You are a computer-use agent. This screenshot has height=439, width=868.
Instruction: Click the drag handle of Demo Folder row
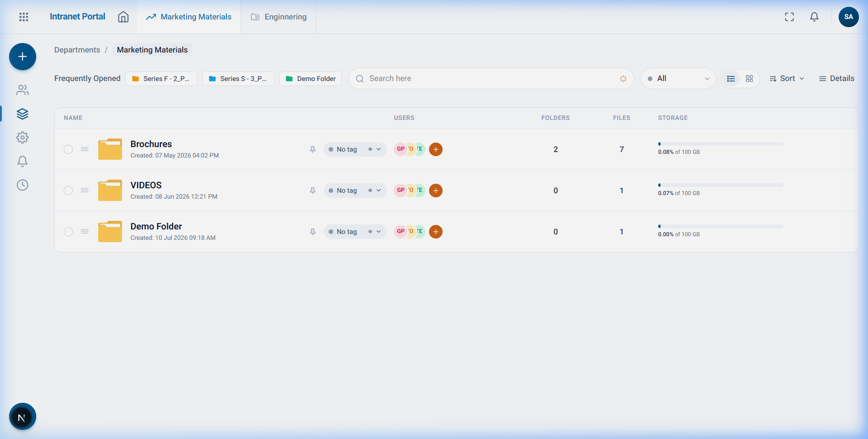point(85,232)
